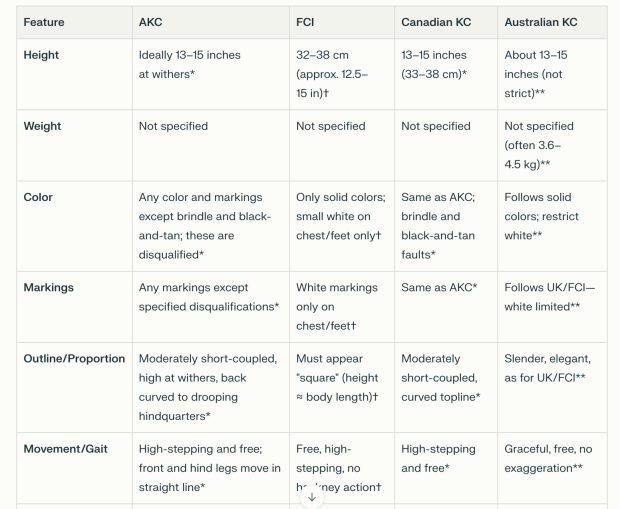Click the Australian KC column header
Image resolution: width=620 pixels, height=509 pixels.
(540, 22)
